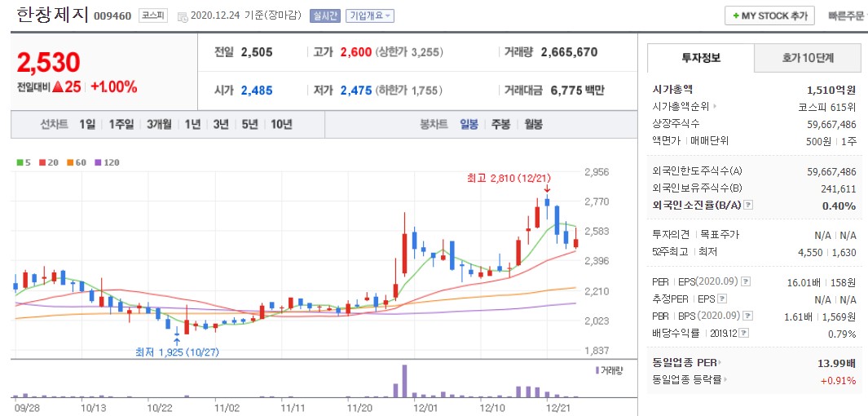Image resolution: width=868 pixels, height=416 pixels.
Task: Click the 시가총액순위 label link
Action: (681, 106)
